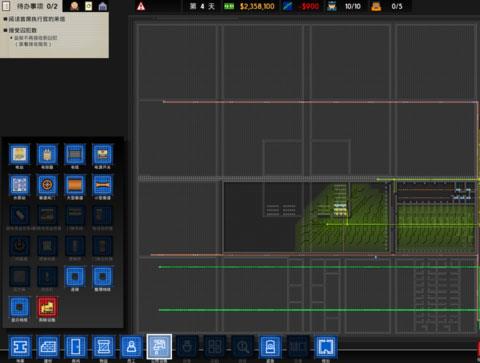Toggle the to-do list clipboard panel

(x=6, y=6)
